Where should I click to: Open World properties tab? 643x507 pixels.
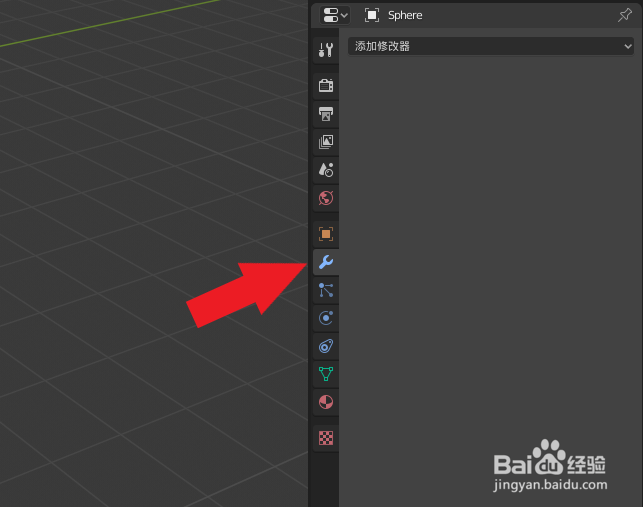pyautogui.click(x=326, y=198)
